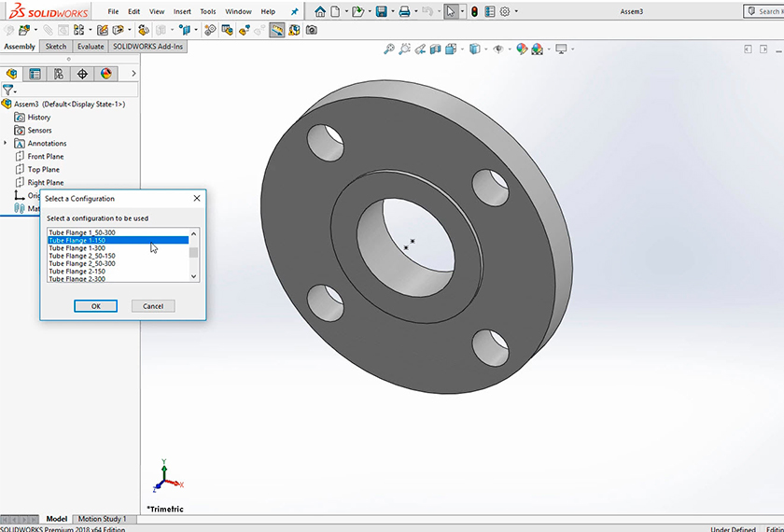Open the DisplayManager color sphere tab

point(105,74)
